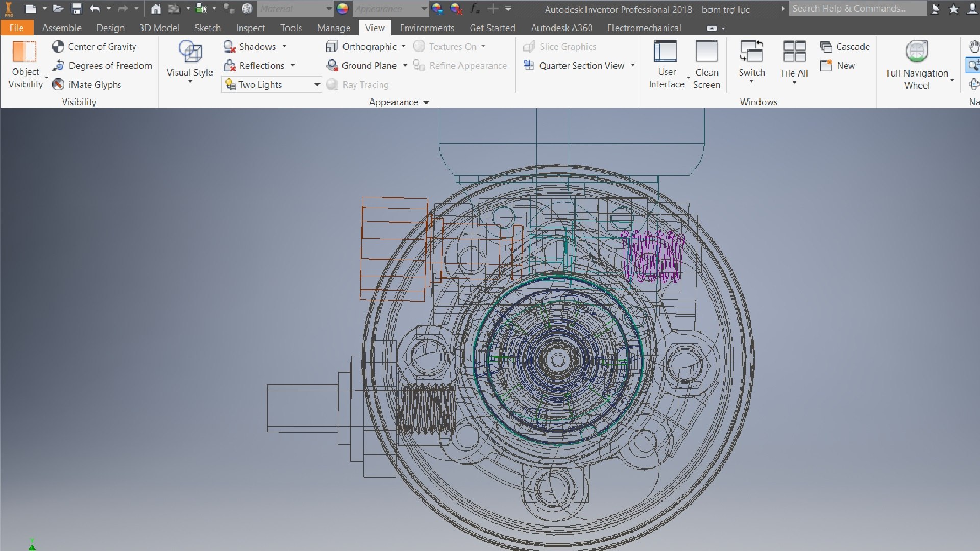Click Switch windows icon
Viewport: 980px width, 551px height.
tap(752, 52)
